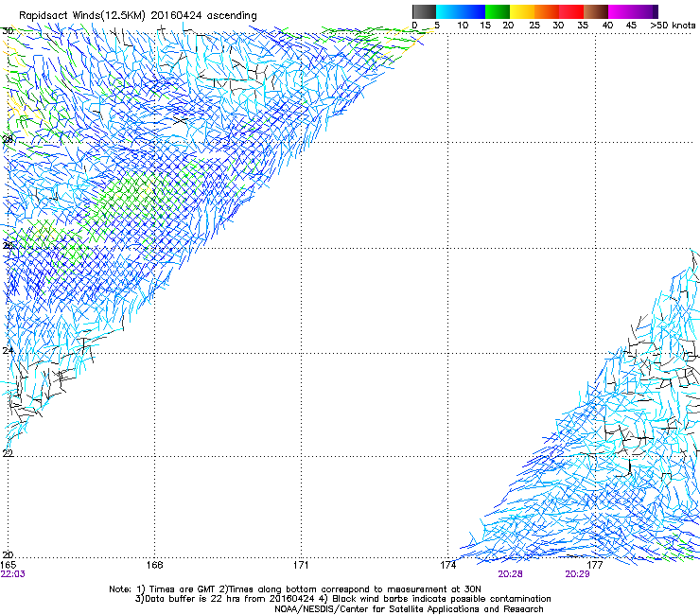
Task: Click the longitude label 174
Action: (447, 565)
